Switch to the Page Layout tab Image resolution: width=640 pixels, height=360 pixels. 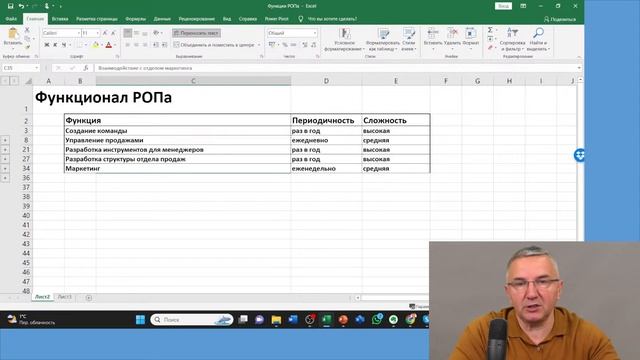pyautogui.click(x=97, y=19)
